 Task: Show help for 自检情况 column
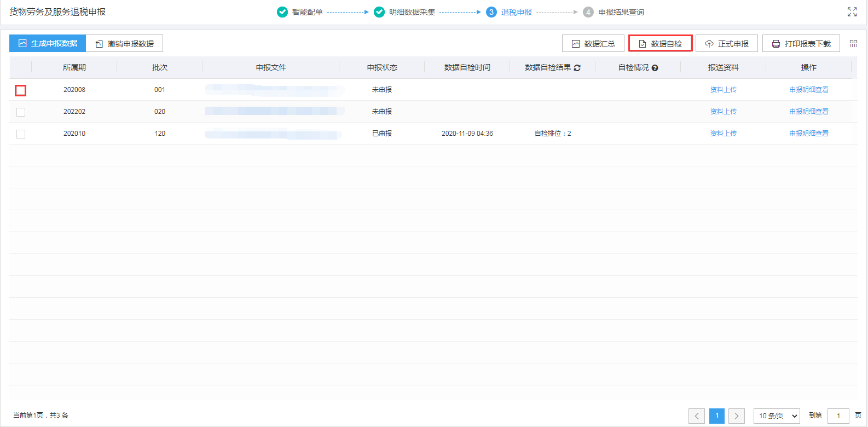click(655, 68)
